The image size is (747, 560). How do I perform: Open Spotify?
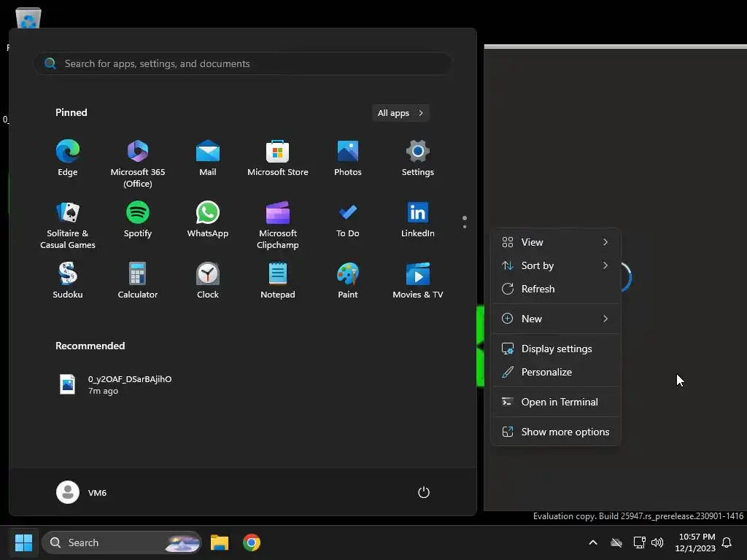[138, 219]
